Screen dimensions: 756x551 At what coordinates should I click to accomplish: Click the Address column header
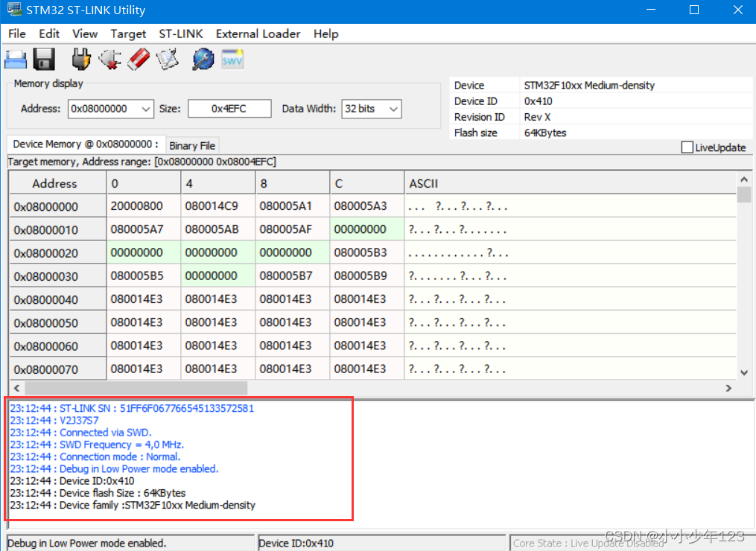[58, 183]
